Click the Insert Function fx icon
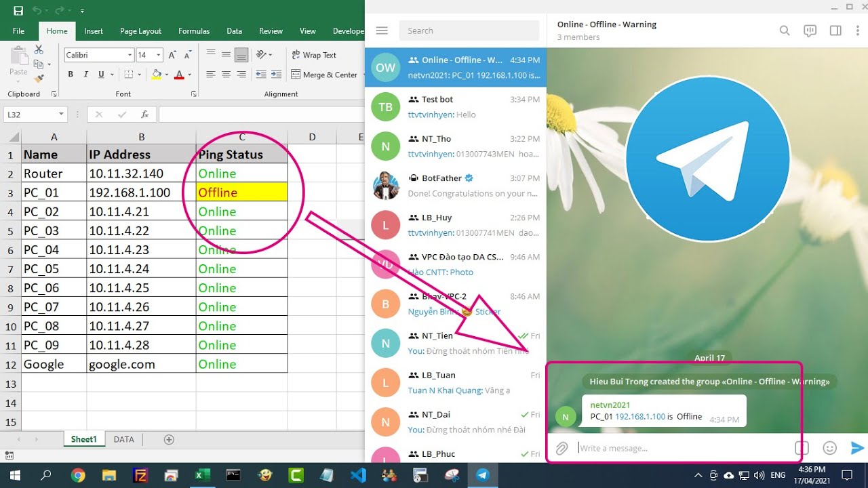 [x=144, y=115]
